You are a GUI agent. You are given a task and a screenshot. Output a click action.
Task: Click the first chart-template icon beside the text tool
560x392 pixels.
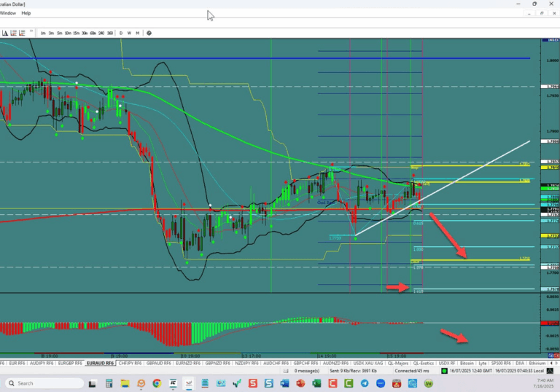point(14,33)
